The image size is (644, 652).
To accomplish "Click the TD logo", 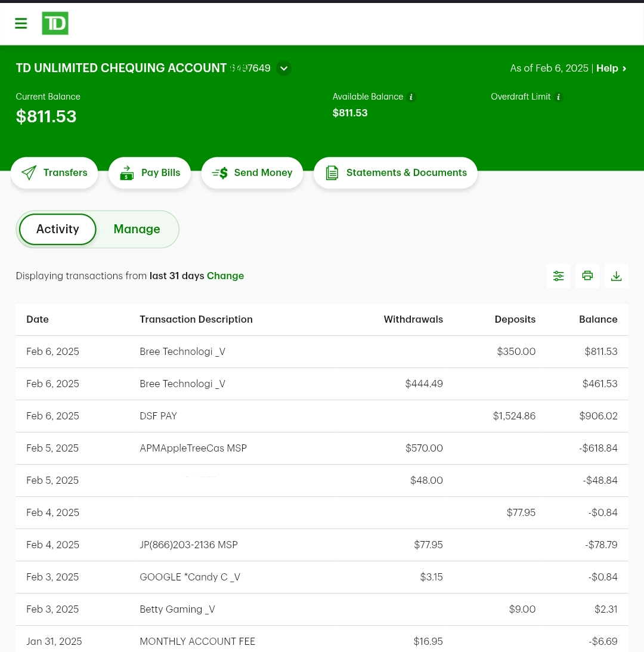I will 55,23.
